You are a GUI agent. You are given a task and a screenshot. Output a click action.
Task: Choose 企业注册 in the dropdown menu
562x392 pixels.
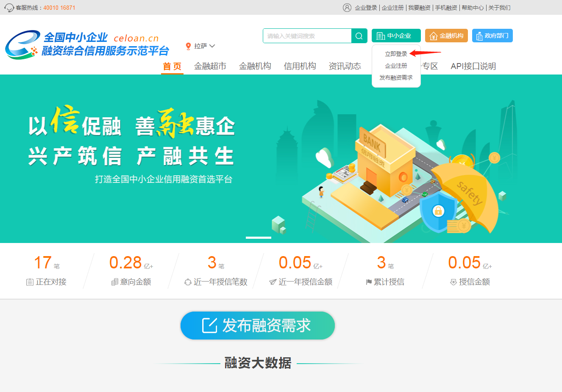(x=396, y=66)
